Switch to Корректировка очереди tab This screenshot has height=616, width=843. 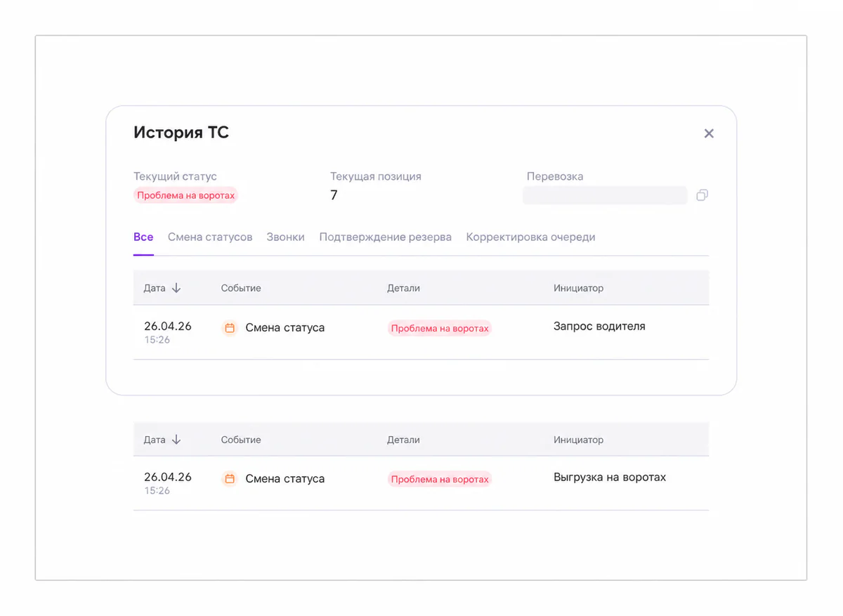click(531, 237)
